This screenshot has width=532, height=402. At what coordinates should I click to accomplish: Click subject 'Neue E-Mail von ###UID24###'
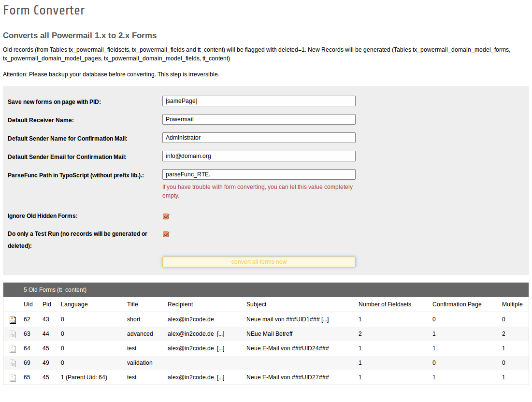pyautogui.click(x=288, y=348)
